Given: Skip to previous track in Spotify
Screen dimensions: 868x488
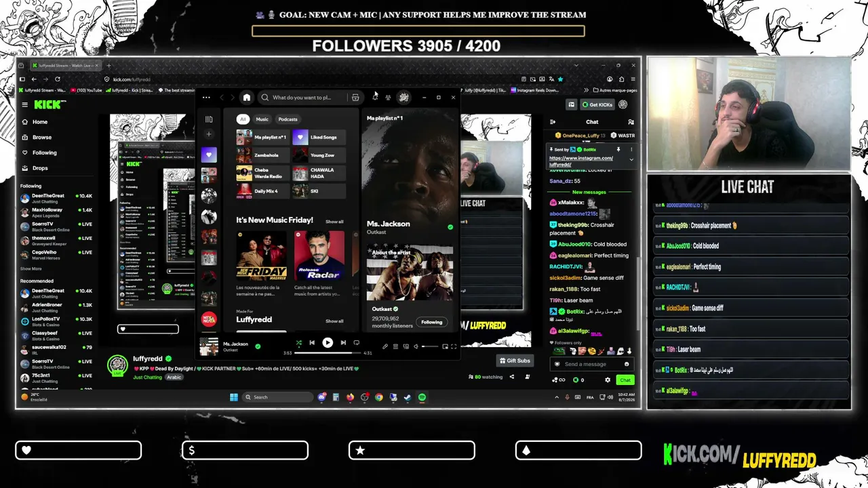Looking at the screenshot, I should click(312, 343).
